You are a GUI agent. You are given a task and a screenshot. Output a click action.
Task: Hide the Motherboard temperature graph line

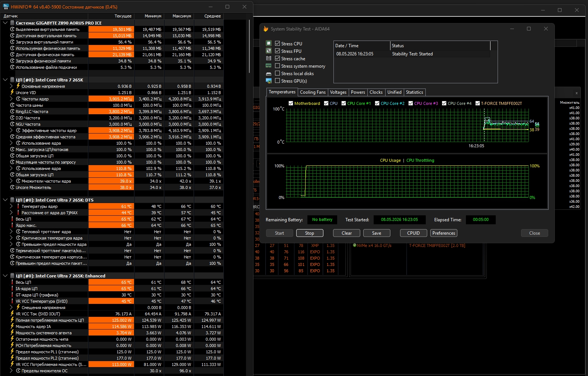click(x=291, y=103)
